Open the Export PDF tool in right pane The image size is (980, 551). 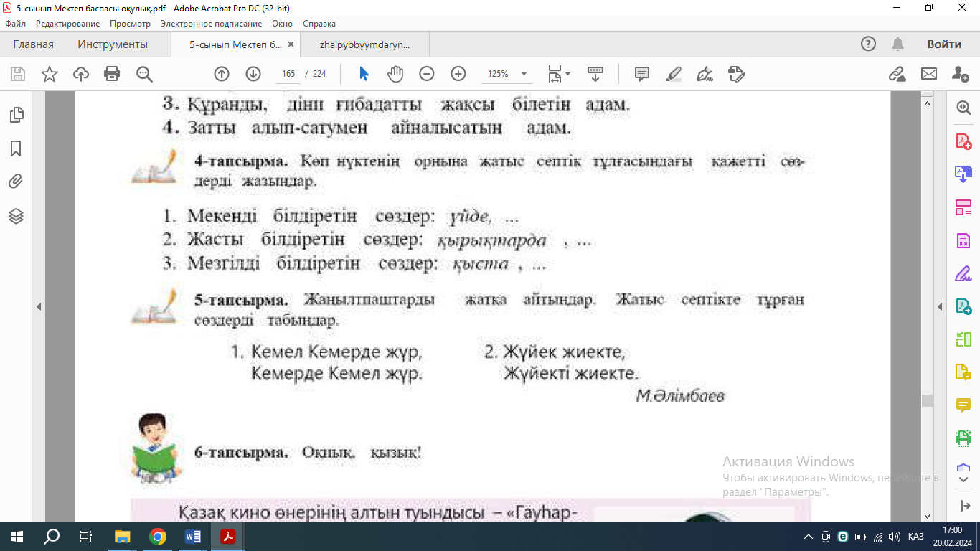pyautogui.click(x=963, y=174)
